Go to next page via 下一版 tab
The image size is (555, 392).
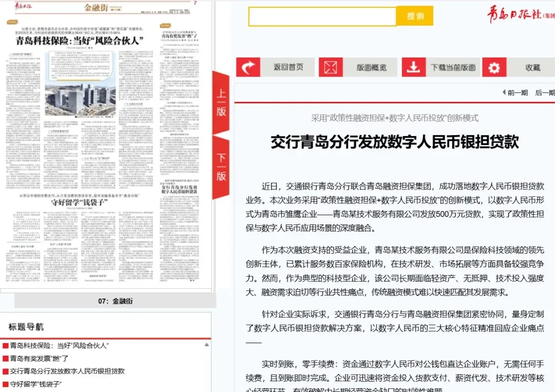click(221, 167)
